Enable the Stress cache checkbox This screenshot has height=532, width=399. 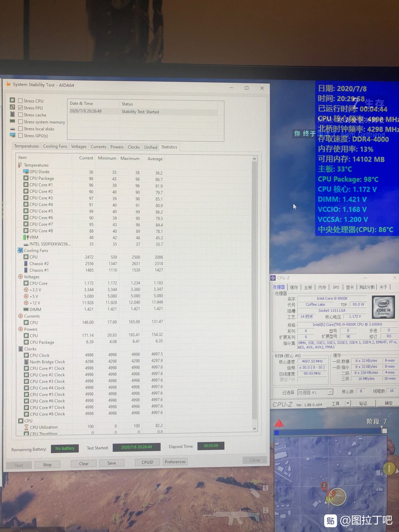click(20, 115)
